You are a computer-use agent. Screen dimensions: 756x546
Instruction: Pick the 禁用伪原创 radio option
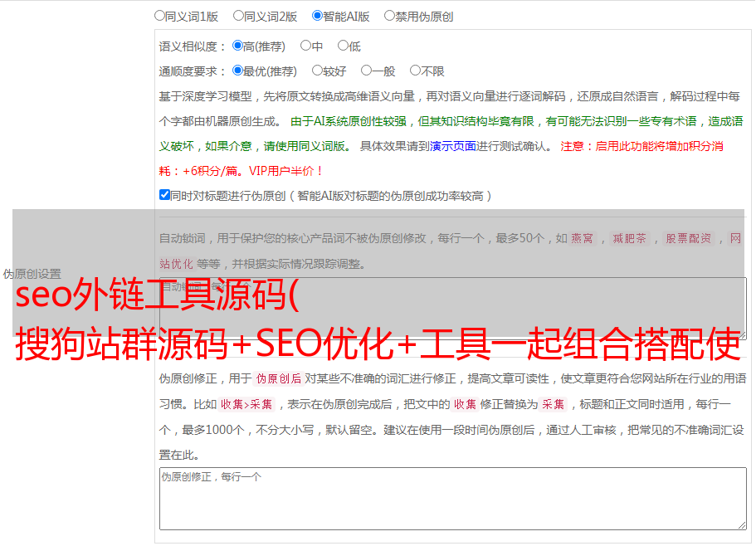(389, 16)
